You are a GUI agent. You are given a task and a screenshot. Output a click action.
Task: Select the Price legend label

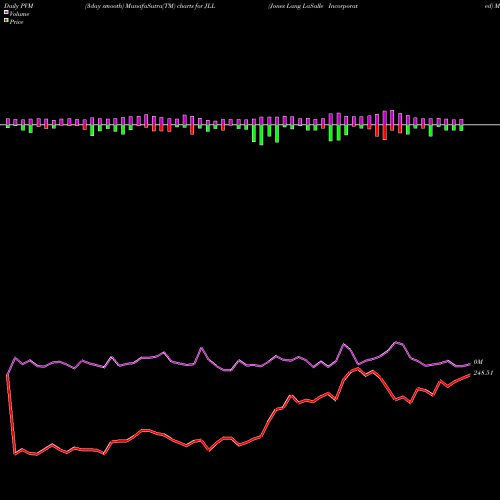coord(16,22)
